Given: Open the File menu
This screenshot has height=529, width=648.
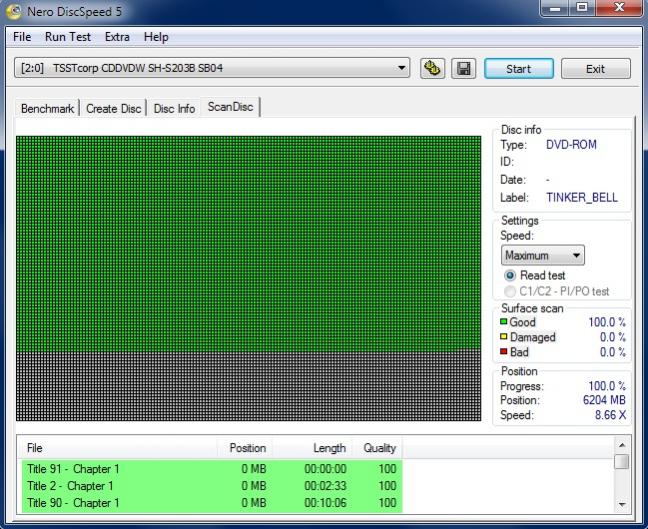Looking at the screenshot, I should (x=22, y=37).
